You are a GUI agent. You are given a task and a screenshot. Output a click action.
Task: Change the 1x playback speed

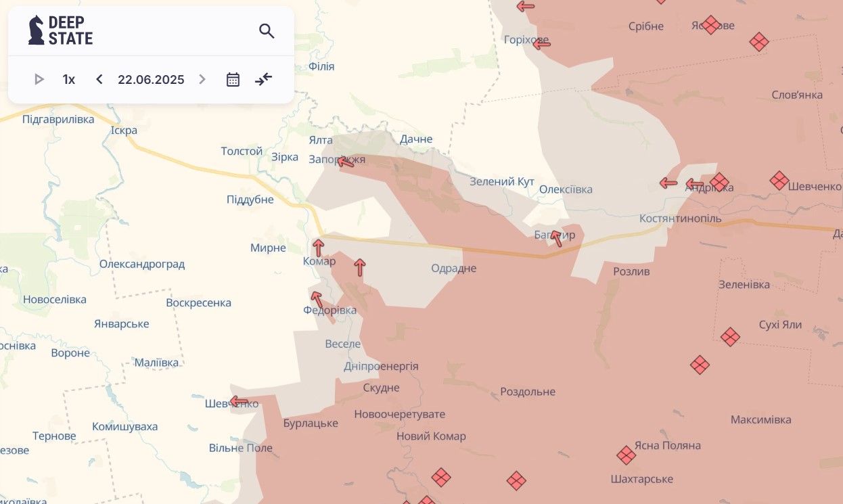pyautogui.click(x=69, y=80)
